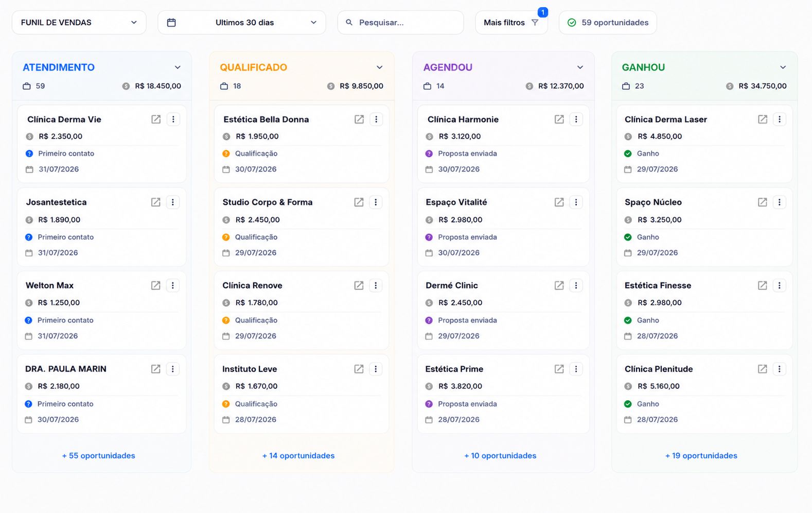Click the GANHOU total R$ 34.750,00
This screenshot has height=513, width=812.
point(763,86)
